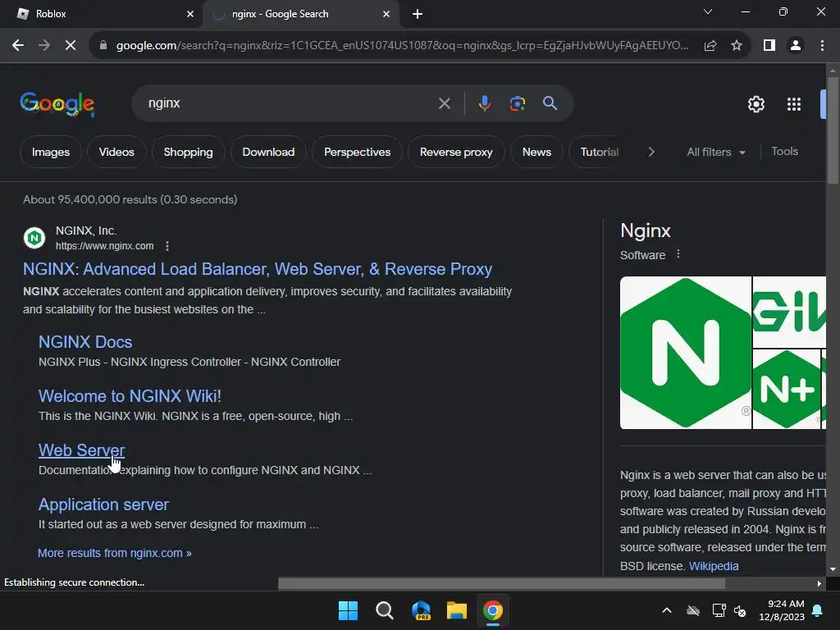
Task: Select the News filter chip
Action: click(536, 152)
